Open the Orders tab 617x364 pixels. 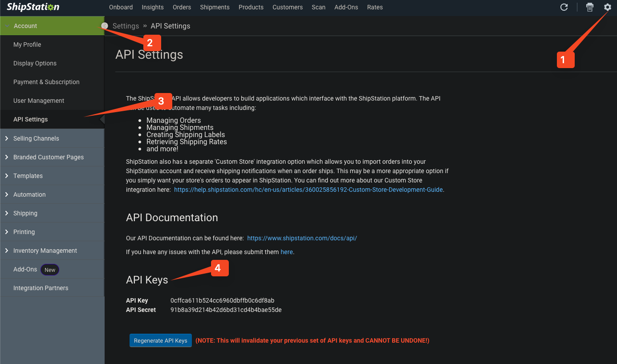(x=182, y=7)
